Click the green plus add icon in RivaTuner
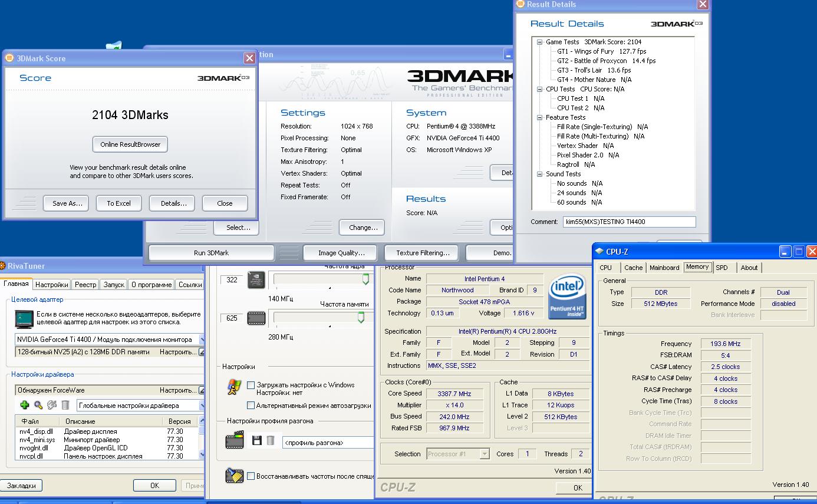This screenshot has width=817, height=504. pyautogui.click(x=24, y=405)
